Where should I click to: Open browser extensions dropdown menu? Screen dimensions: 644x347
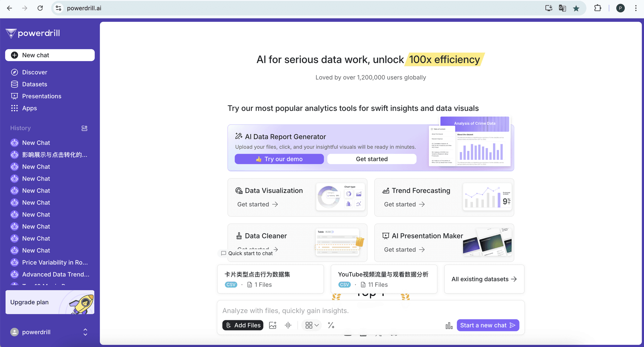pos(598,8)
